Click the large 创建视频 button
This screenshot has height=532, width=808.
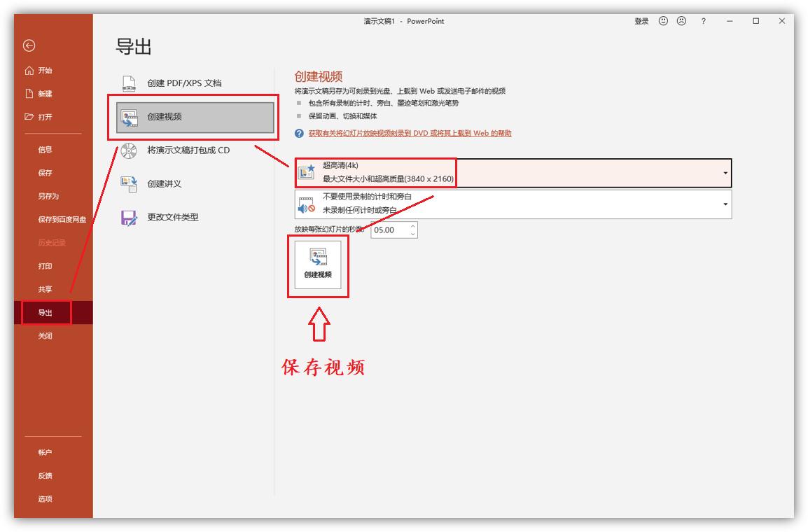[x=318, y=265]
